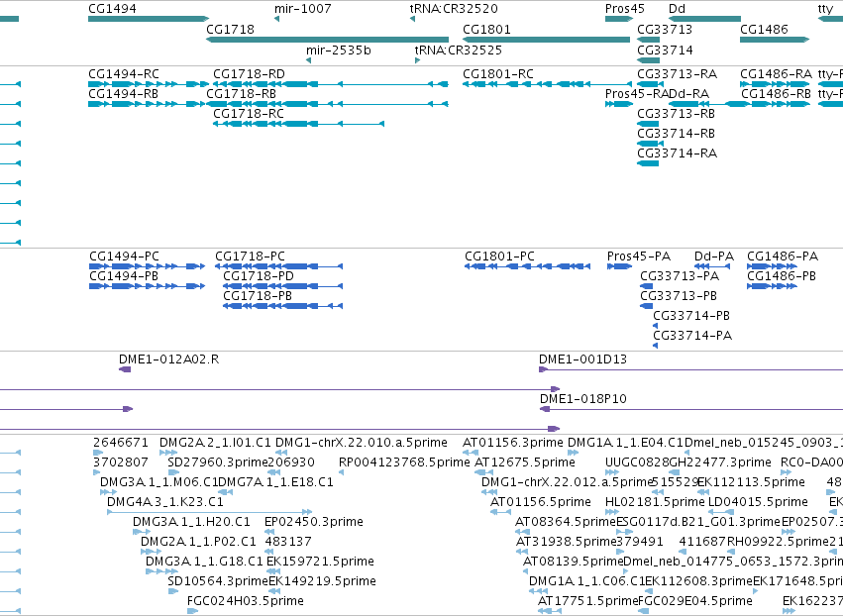Viewport: 843px width, 616px height.
Task: Select EST label DMG2A.1_1.P02.C1
Action: pyautogui.click(x=198, y=542)
